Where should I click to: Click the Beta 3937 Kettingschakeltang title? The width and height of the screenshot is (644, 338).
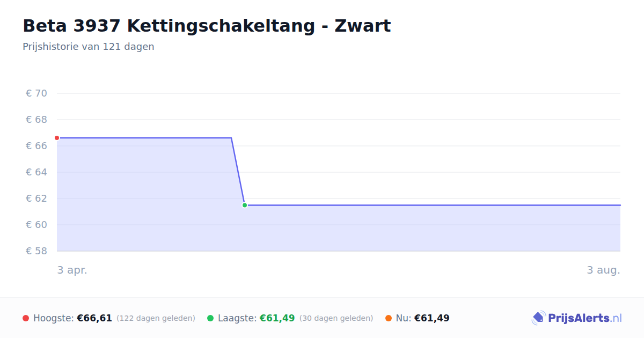pos(207,26)
